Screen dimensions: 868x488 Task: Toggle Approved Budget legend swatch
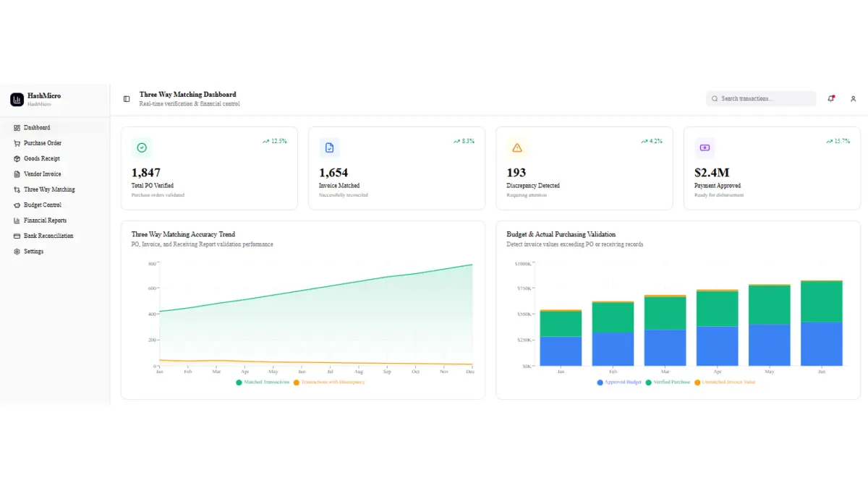pos(600,382)
